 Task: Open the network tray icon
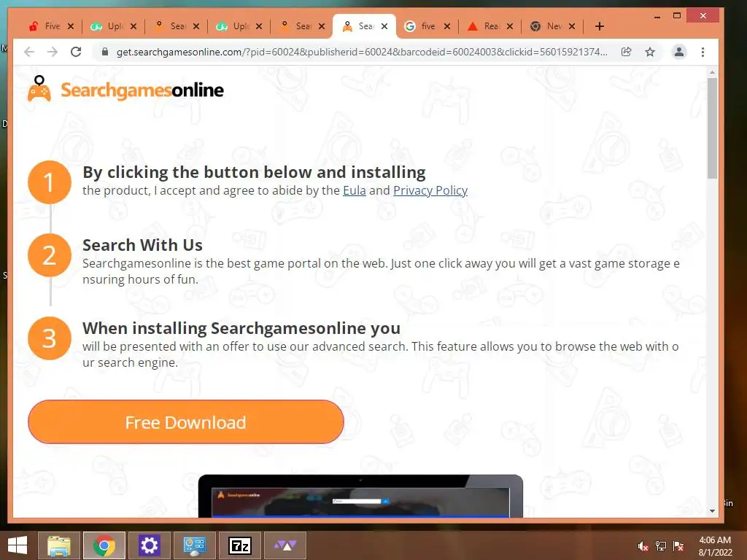coord(661,546)
